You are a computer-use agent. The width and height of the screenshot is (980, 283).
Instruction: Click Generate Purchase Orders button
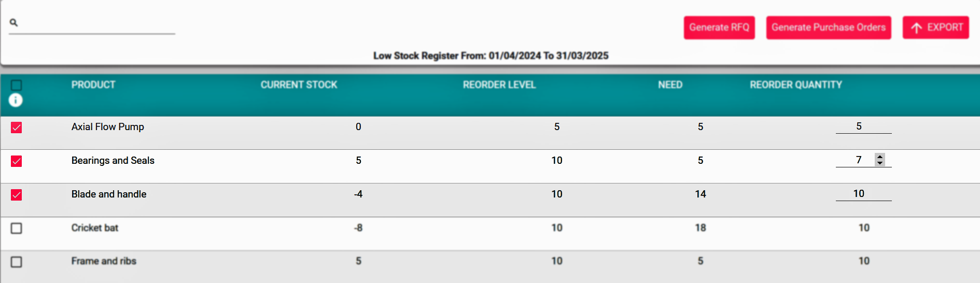pos(829,27)
